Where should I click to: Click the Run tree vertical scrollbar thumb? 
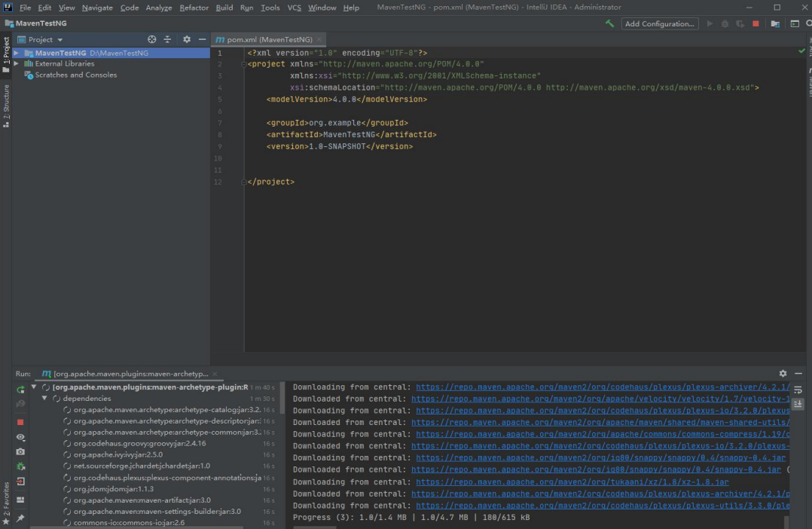pos(282,398)
